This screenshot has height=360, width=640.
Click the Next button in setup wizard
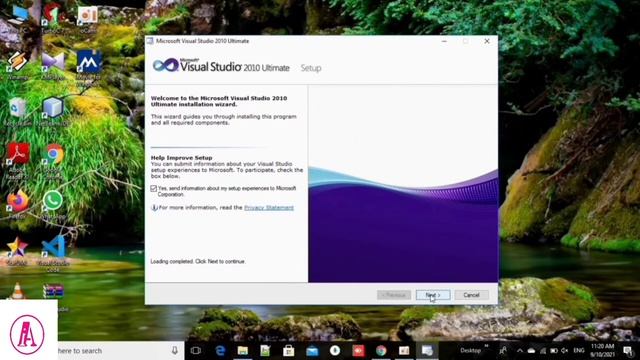[433, 295]
